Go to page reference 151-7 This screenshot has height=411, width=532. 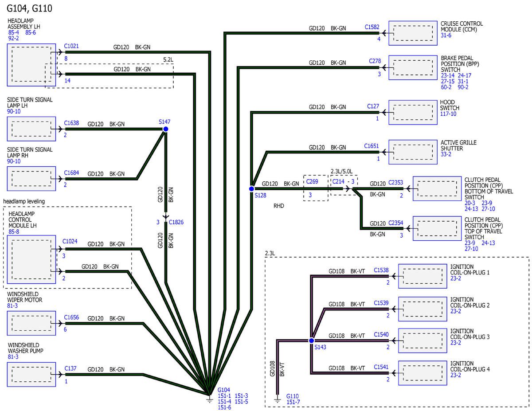click(x=293, y=402)
